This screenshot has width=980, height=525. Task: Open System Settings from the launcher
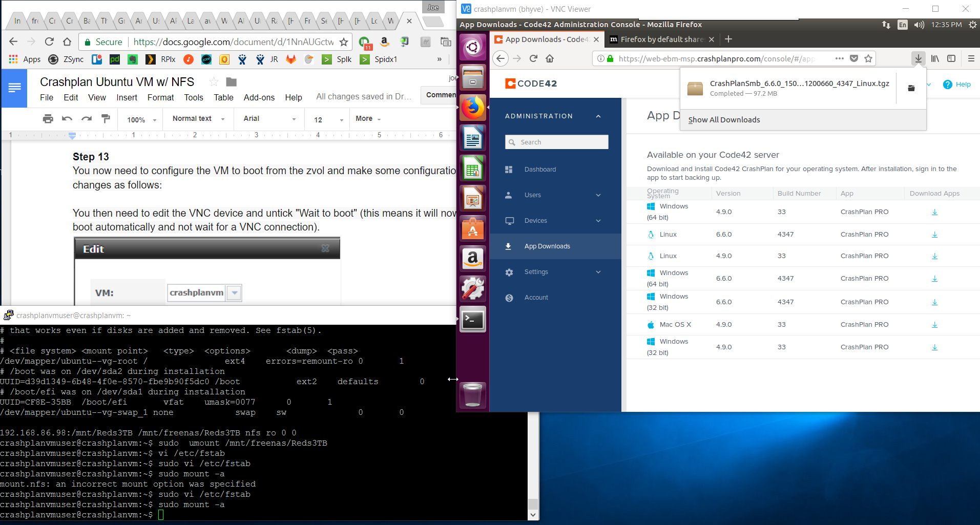(473, 289)
